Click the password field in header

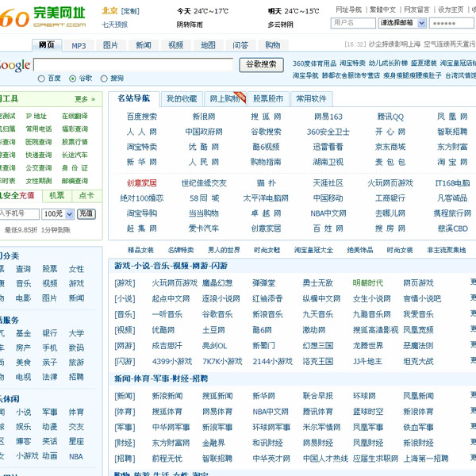tap(451, 23)
